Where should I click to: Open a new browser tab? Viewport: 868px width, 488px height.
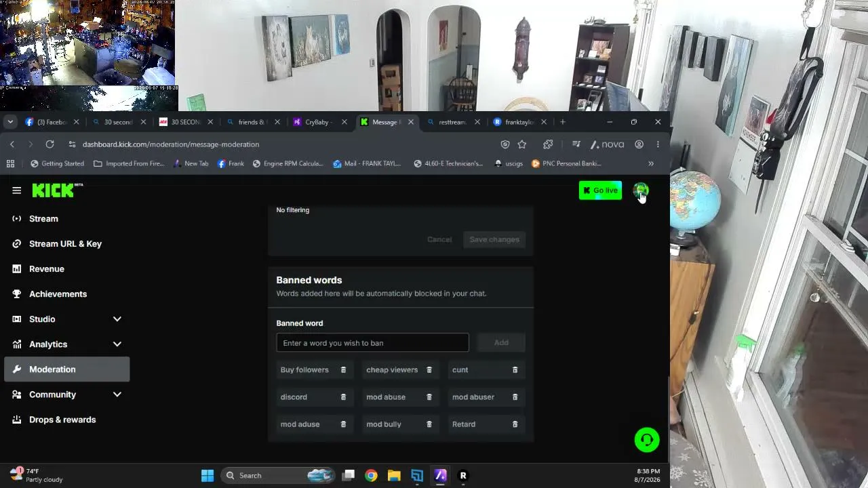coord(563,122)
